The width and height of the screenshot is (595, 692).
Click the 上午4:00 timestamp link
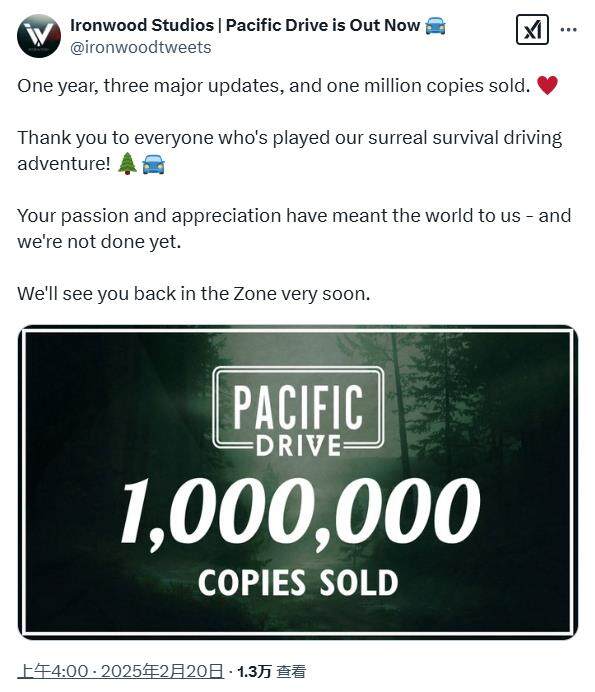coord(53,671)
